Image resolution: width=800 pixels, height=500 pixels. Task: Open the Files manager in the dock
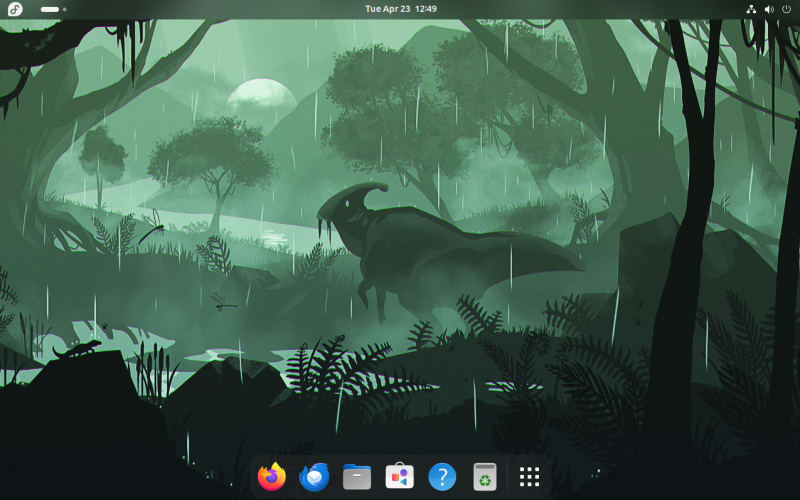tap(357, 477)
